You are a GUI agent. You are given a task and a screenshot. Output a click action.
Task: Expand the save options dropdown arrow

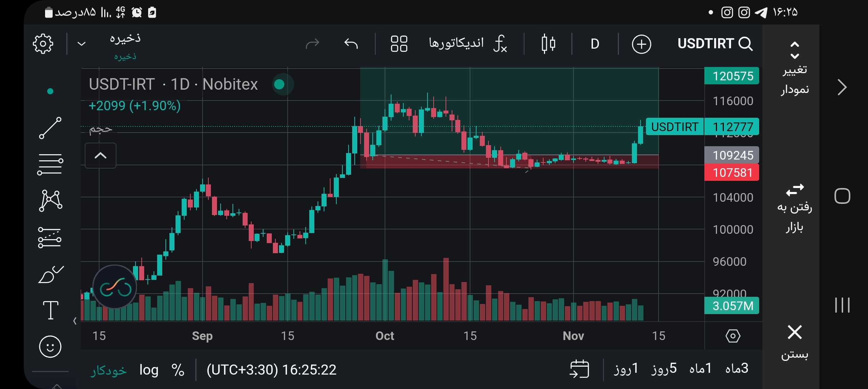(x=82, y=44)
